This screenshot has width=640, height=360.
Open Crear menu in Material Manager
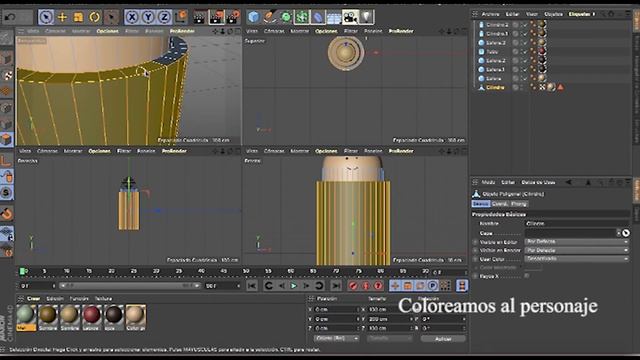33,299
